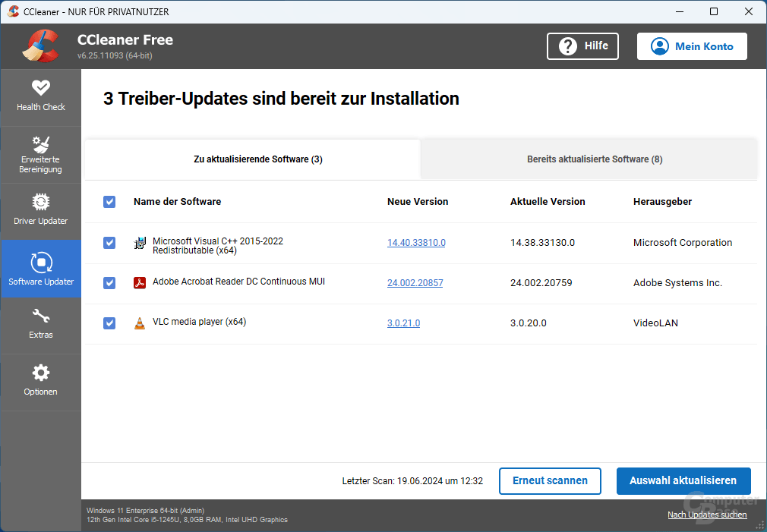Select VLC media player (x64) name
This screenshot has width=767, height=532.
click(x=199, y=322)
